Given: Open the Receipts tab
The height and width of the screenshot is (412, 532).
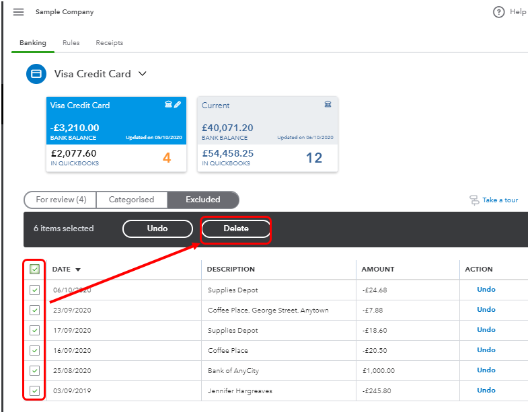Looking at the screenshot, I should click(109, 43).
